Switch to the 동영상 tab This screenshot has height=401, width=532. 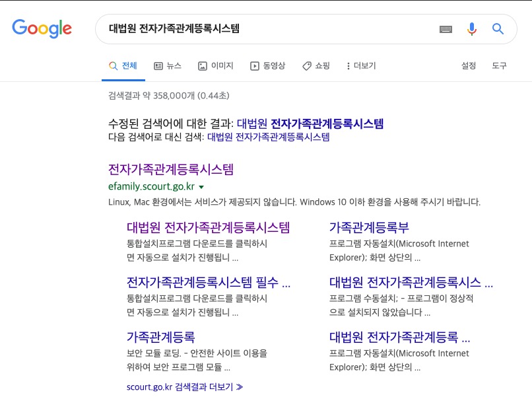[x=267, y=66]
